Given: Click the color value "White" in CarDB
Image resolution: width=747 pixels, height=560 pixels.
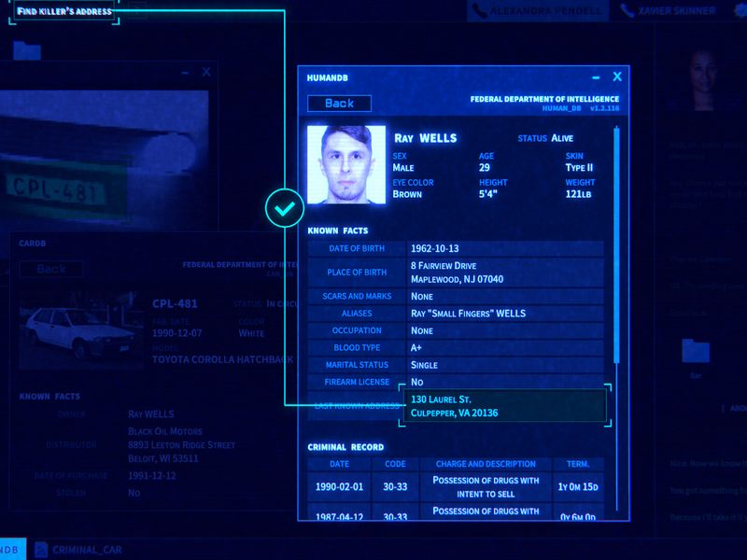Looking at the screenshot, I should point(251,333).
